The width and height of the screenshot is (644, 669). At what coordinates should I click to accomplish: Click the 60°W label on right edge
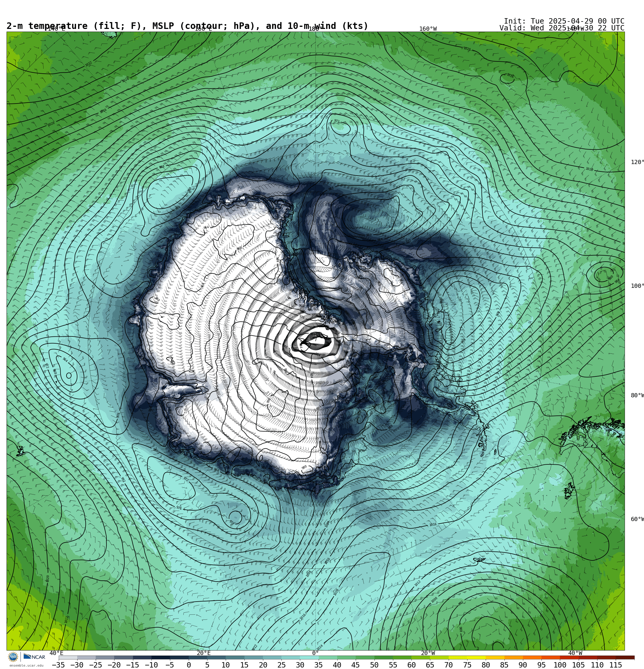(637, 519)
